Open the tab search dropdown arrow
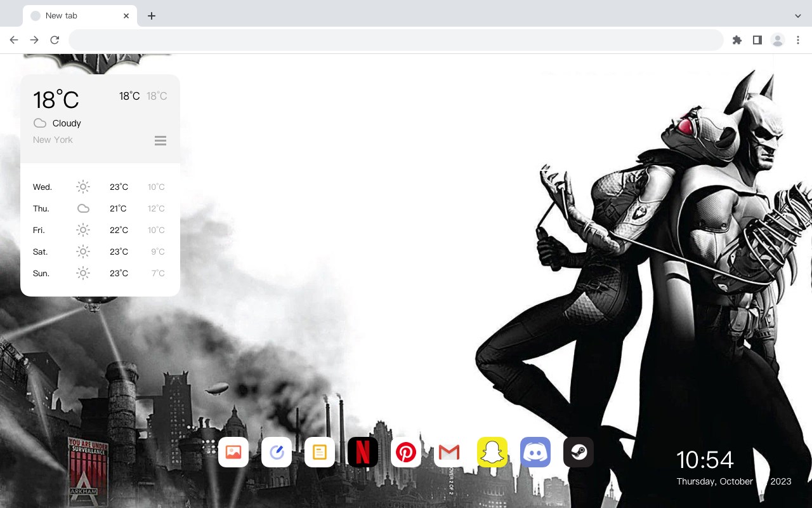The image size is (812, 508). point(798,15)
